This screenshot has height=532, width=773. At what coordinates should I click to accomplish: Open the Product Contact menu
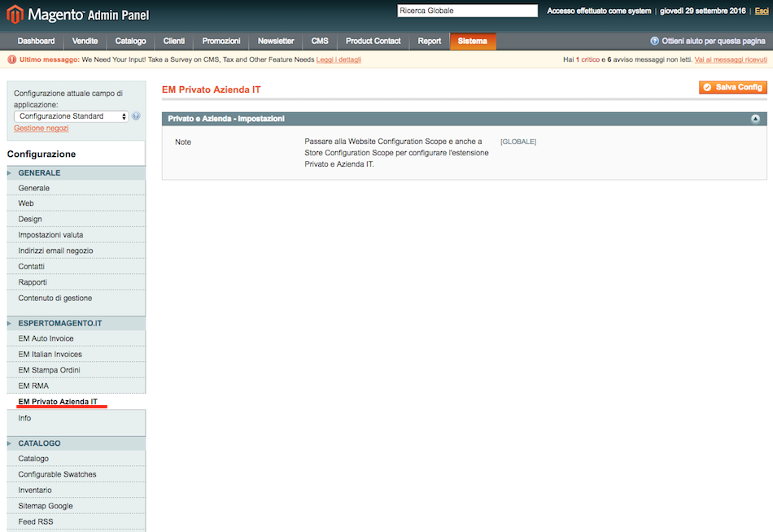point(373,41)
